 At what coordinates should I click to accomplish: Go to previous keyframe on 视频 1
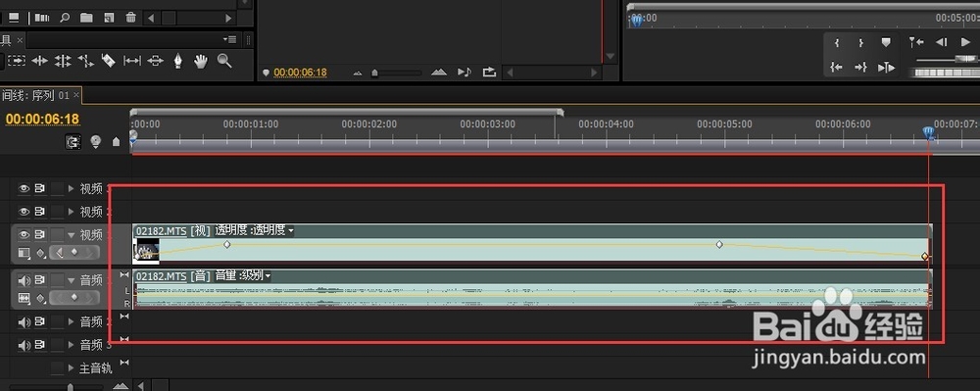[60, 253]
